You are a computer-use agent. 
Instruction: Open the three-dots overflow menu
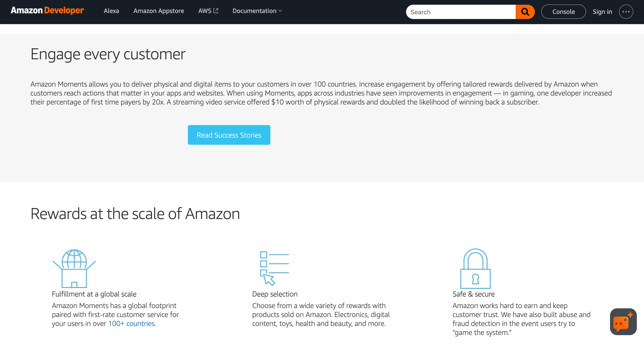626,11
